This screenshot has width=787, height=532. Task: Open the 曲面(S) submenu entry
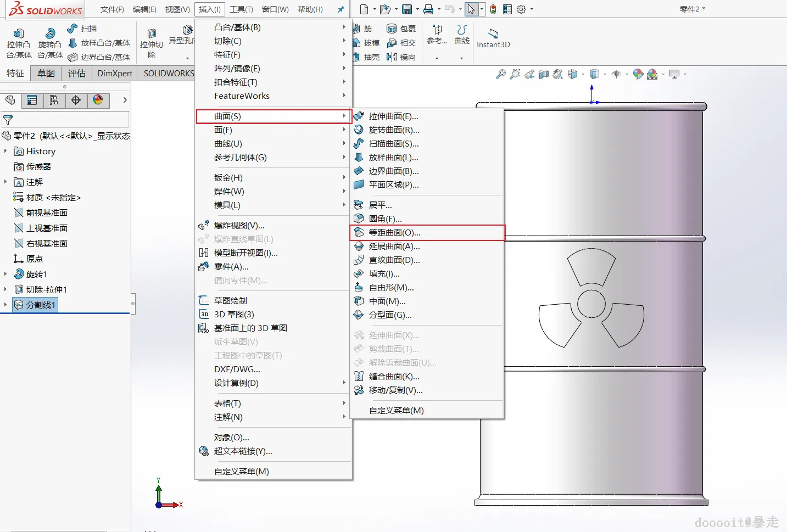(x=274, y=116)
